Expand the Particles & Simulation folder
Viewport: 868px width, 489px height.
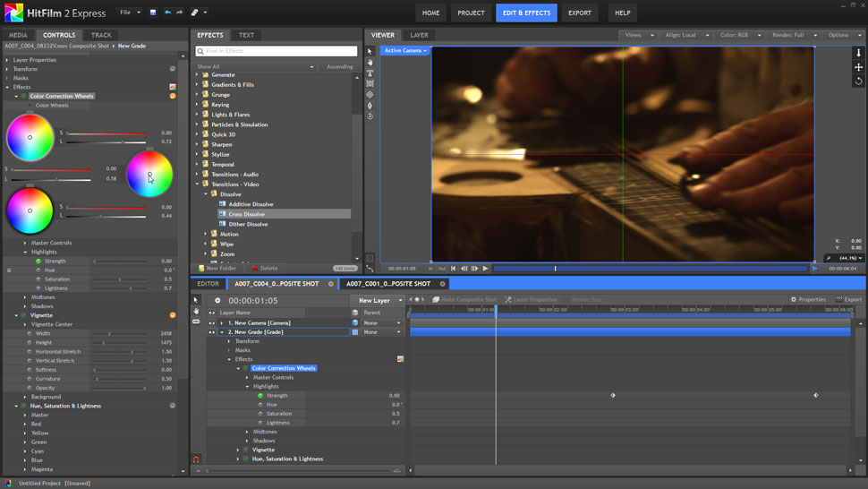pos(197,124)
